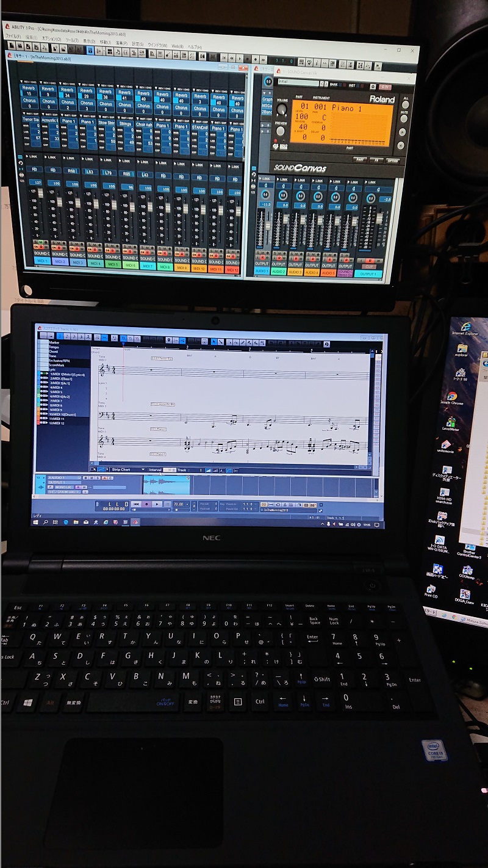Open the ウィンドウ(W) menu
This screenshot has height=868, width=488.
pyautogui.click(x=157, y=45)
